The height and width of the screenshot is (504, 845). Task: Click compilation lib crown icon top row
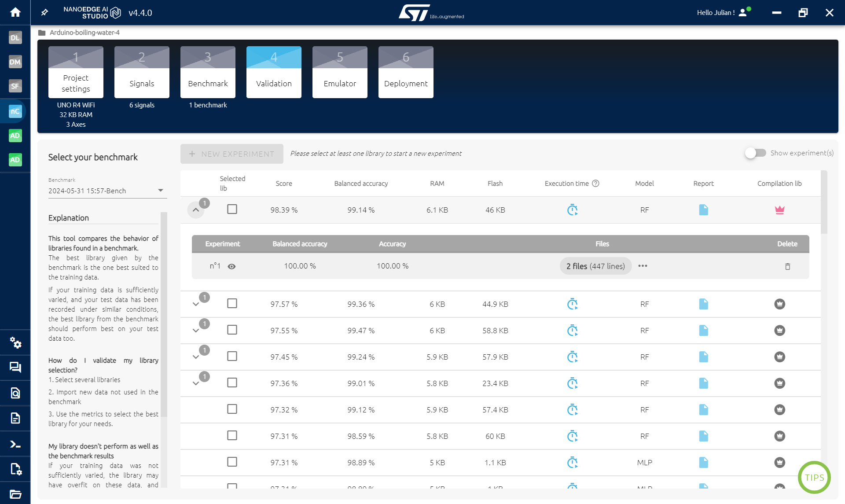pos(779,210)
